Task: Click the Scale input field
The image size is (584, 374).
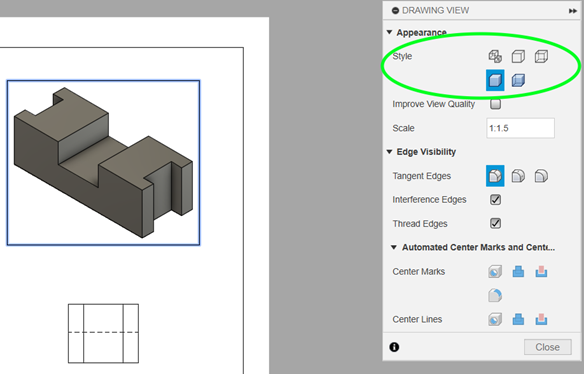Action: (520, 128)
